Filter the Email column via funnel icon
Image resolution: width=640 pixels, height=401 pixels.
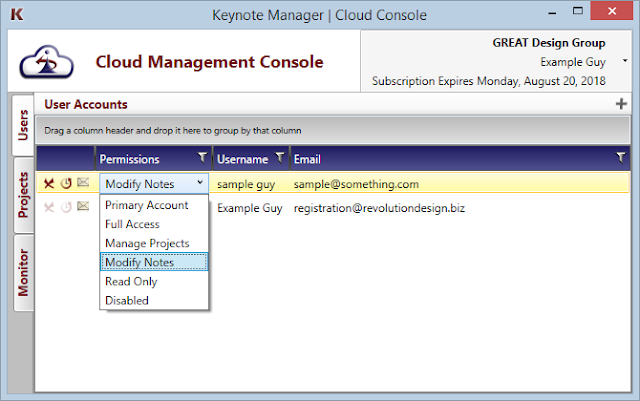621,158
